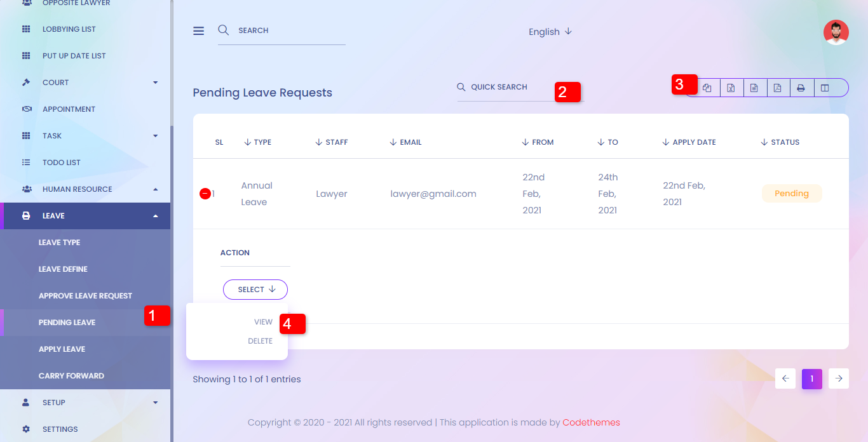The image size is (868, 442).
Task: Collapse the Human Resource menu
Action: (x=85, y=189)
